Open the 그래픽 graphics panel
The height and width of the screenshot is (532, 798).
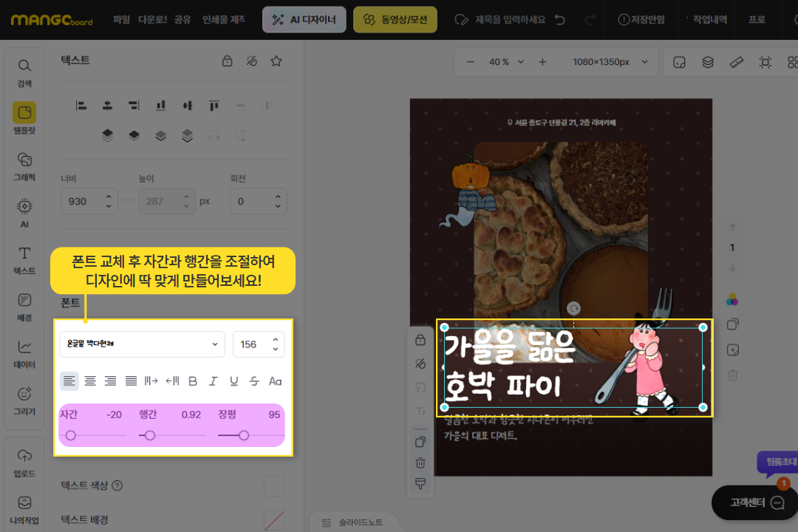24,166
